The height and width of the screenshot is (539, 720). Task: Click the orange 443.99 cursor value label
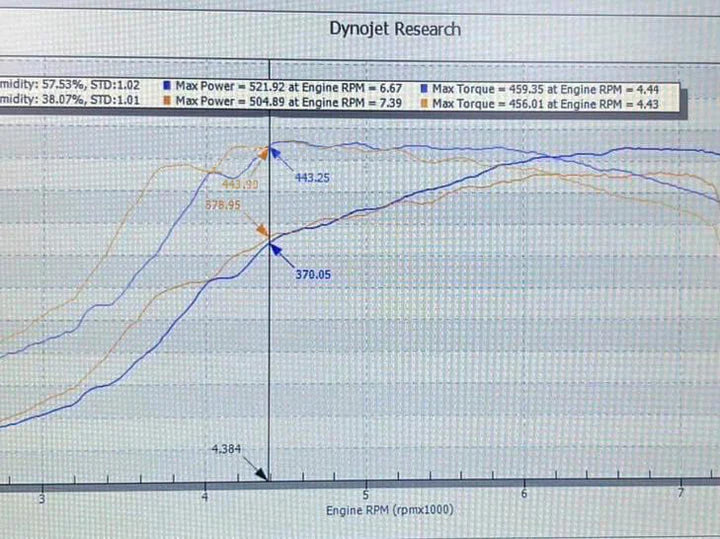[x=240, y=185]
